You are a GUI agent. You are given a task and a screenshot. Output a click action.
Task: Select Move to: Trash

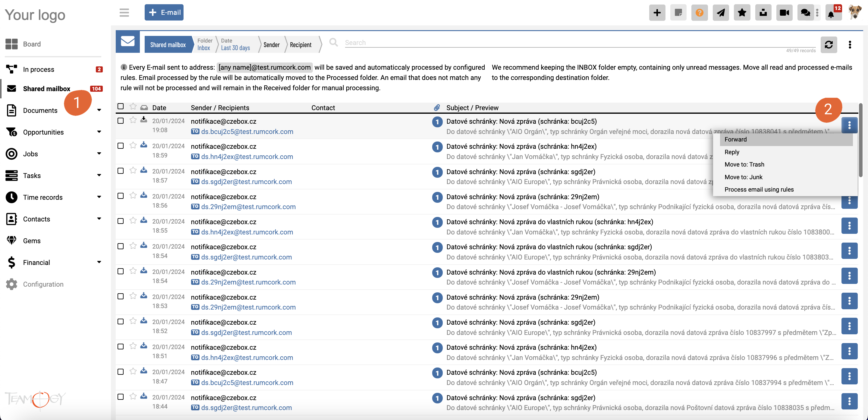pyautogui.click(x=786, y=164)
